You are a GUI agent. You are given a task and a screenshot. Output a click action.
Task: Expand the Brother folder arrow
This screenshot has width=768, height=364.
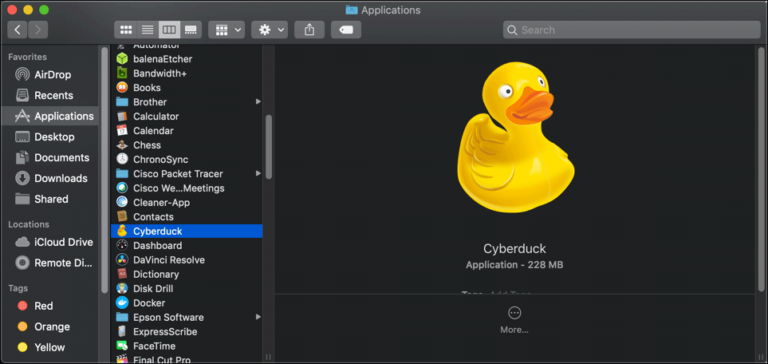click(258, 102)
